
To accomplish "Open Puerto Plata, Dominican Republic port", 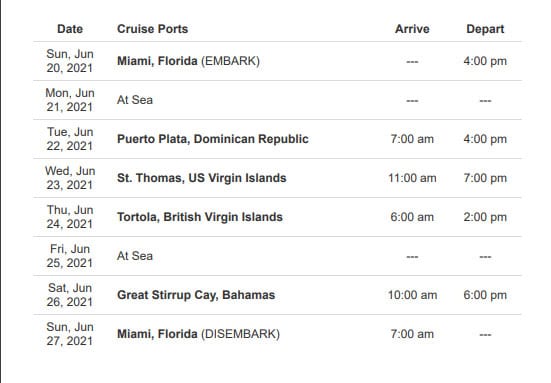I will click(x=213, y=139).
